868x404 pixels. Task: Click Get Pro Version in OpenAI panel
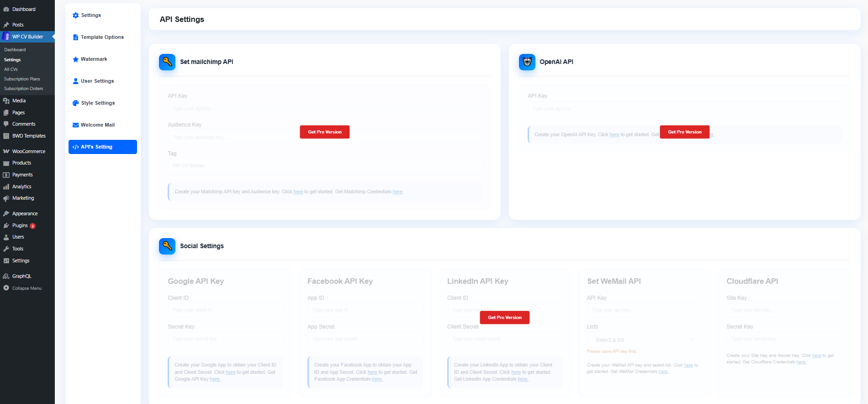pos(685,132)
